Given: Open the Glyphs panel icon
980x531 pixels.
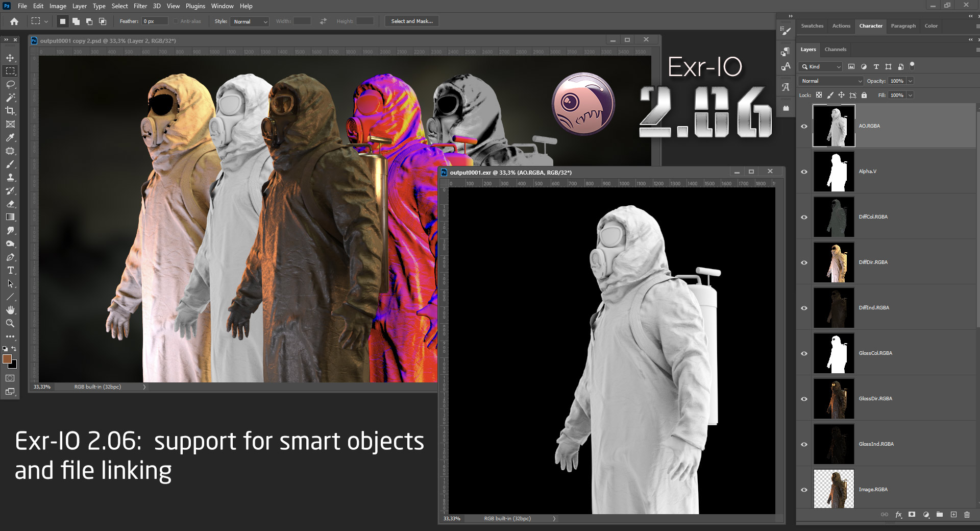Looking at the screenshot, I should click(786, 87).
